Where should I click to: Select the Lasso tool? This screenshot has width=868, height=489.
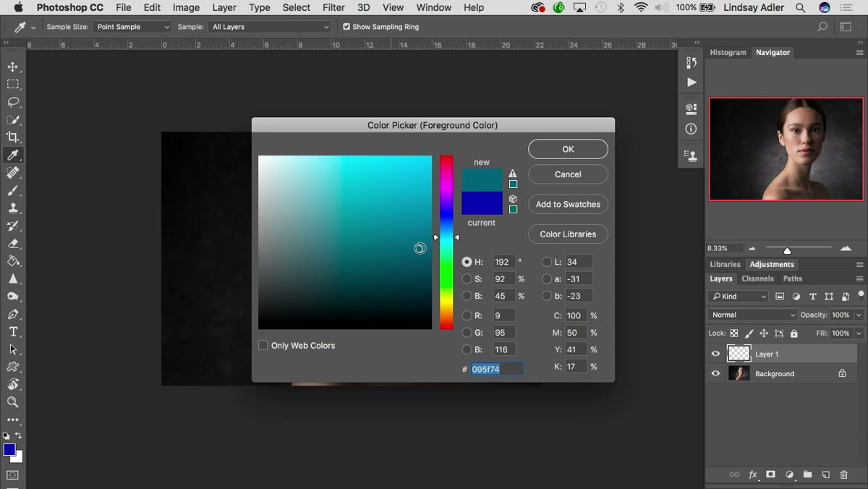[x=13, y=102]
